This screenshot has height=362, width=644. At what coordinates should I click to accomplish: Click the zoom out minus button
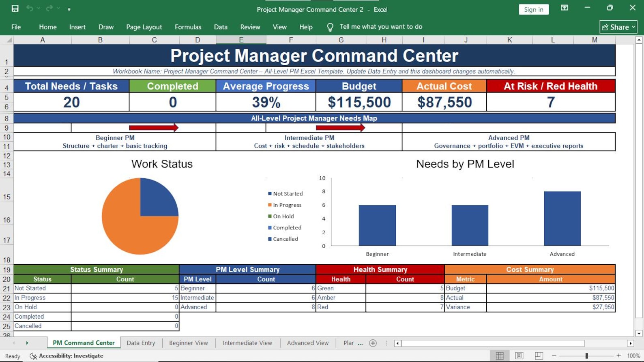(554, 356)
